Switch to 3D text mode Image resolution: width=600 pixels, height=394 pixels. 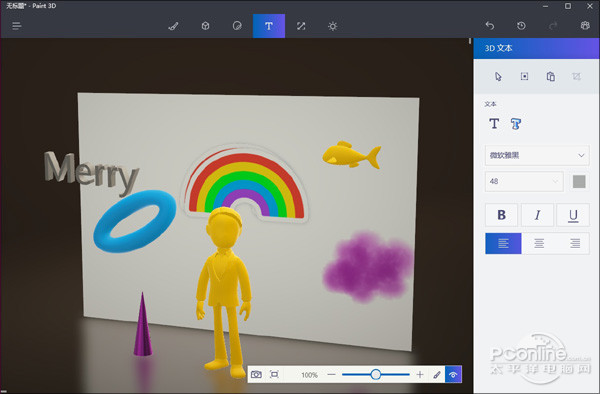click(x=516, y=124)
